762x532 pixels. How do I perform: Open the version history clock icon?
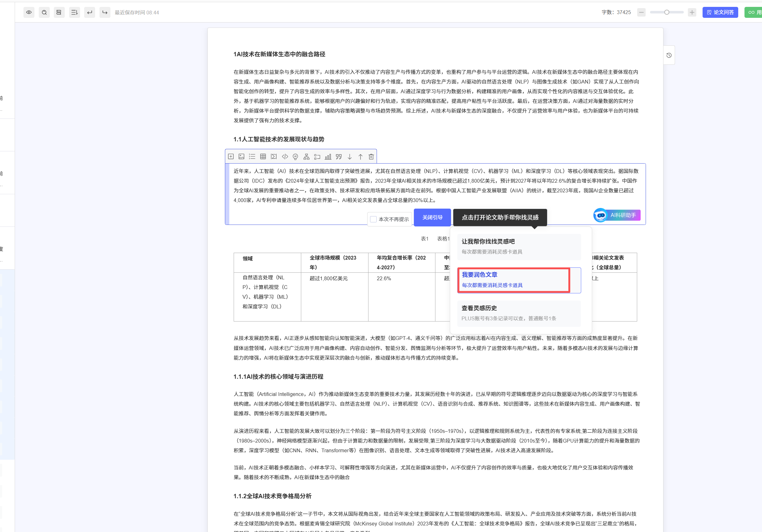click(x=669, y=55)
